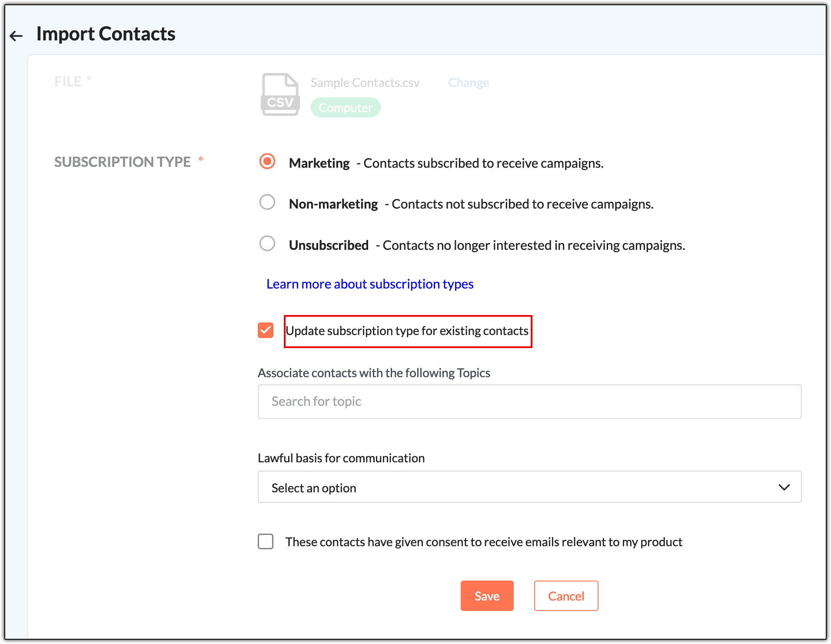Focus the Search for topic field
This screenshot has height=644, width=831.
529,402
